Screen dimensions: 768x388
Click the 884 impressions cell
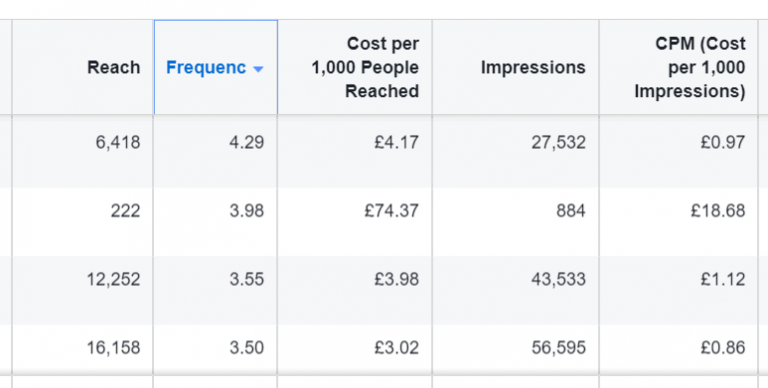coord(571,211)
